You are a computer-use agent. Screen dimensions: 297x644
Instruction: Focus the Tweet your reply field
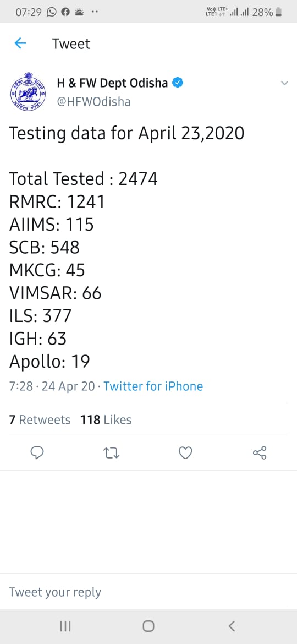(148, 592)
